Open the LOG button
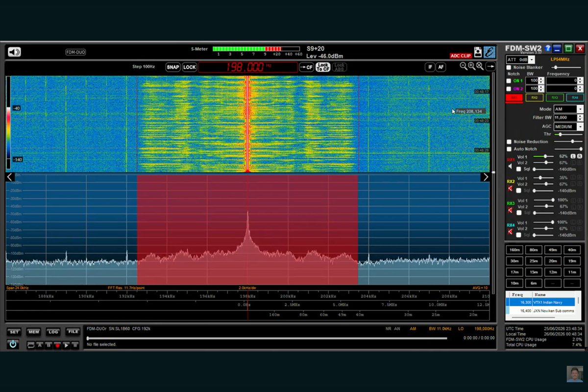Image resolution: width=588 pixels, height=392 pixels. tap(53, 332)
